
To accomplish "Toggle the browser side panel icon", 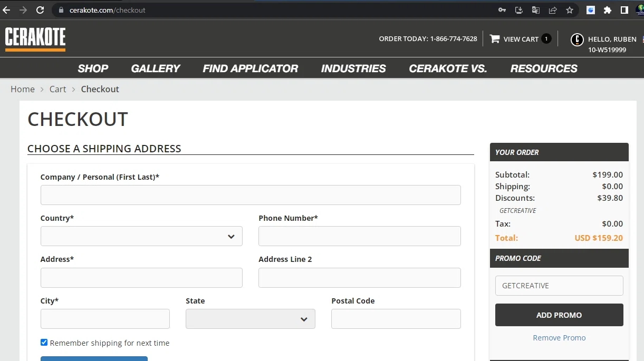I will [624, 10].
